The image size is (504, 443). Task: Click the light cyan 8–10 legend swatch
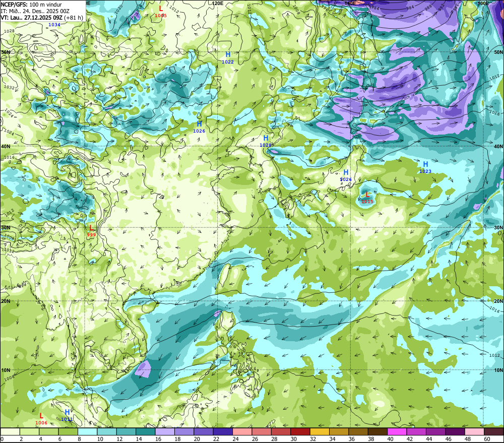tap(87, 431)
